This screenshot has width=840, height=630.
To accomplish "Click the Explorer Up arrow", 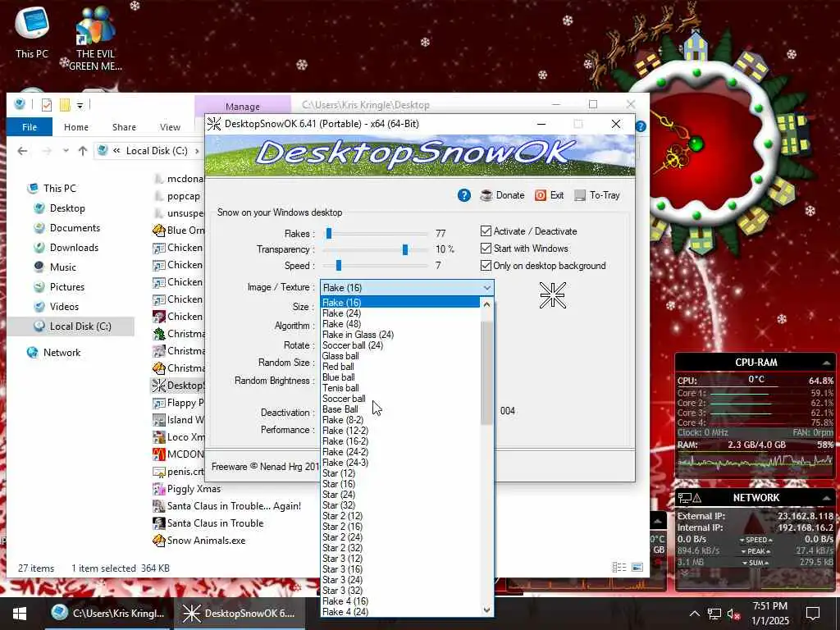I will tap(83, 151).
